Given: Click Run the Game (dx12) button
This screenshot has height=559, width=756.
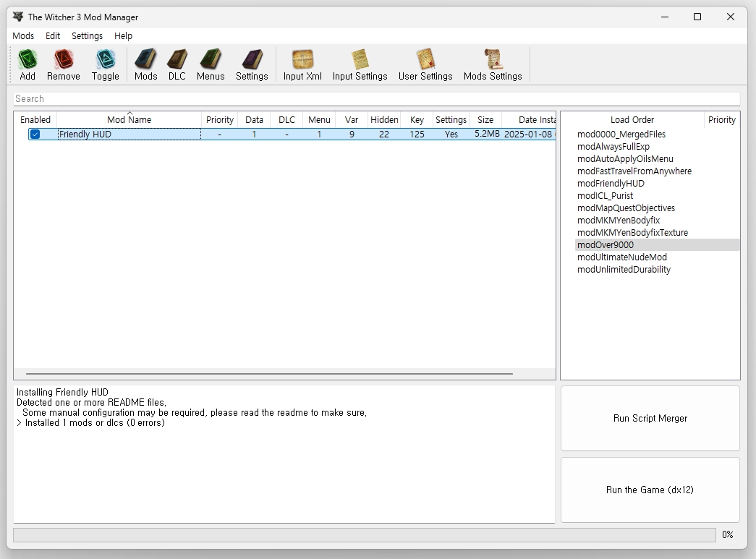Looking at the screenshot, I should tap(650, 490).
